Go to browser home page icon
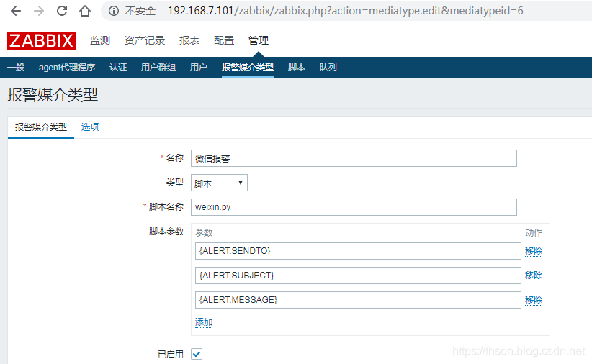This screenshot has width=592, height=364. coord(85,11)
